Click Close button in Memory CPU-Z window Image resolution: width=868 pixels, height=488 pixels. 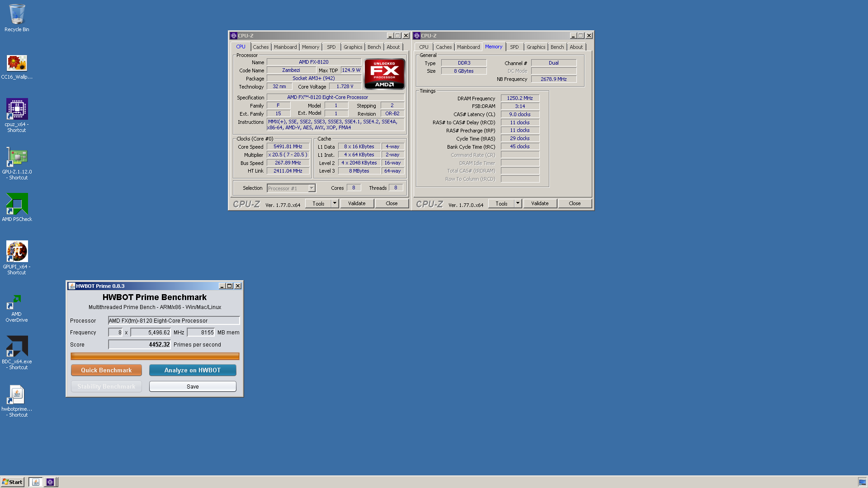pos(575,203)
